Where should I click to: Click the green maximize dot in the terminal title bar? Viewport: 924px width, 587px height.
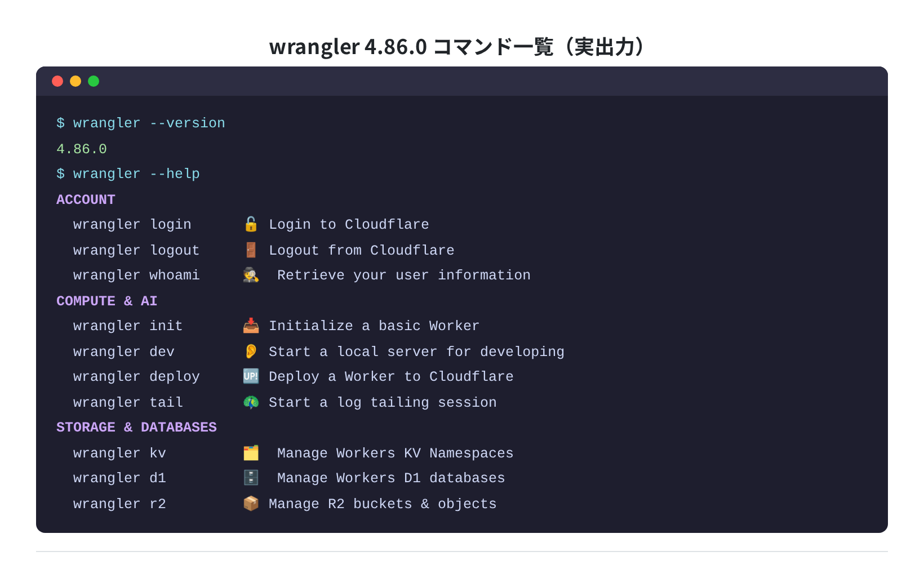point(94,81)
